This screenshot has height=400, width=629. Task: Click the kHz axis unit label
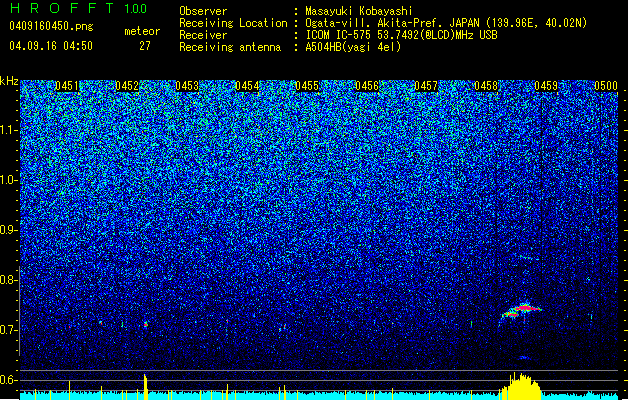click(x=9, y=81)
